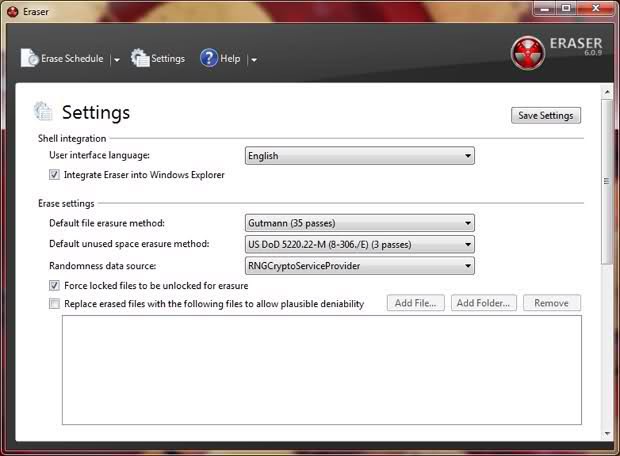Expand the Erase Schedule dropdown arrow
The height and width of the screenshot is (456, 620).
117,60
